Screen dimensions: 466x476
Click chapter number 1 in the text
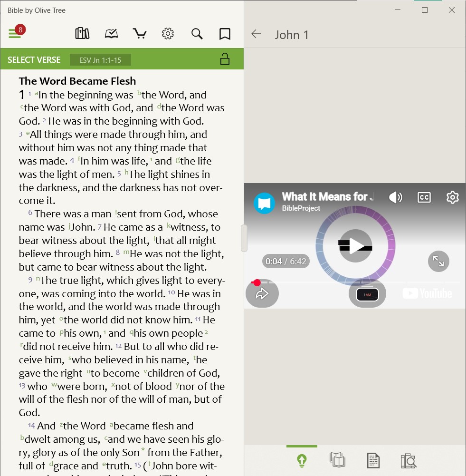click(x=21, y=95)
